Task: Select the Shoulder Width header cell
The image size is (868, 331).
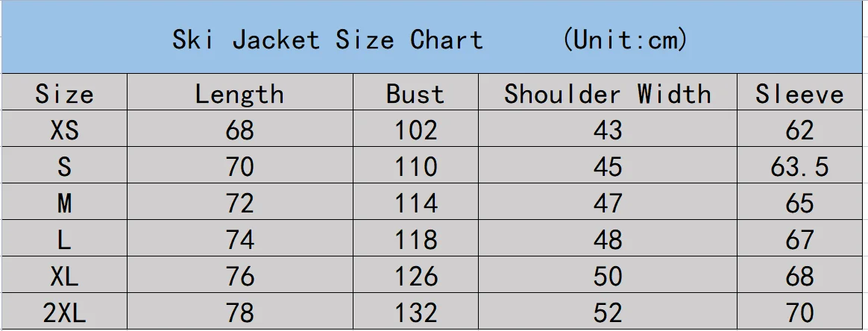Action: (607, 94)
